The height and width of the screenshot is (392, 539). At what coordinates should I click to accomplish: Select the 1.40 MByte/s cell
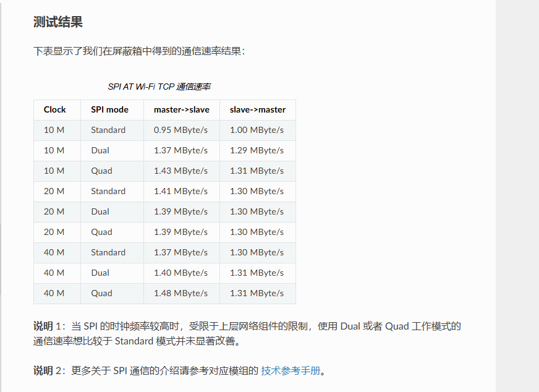(x=180, y=273)
